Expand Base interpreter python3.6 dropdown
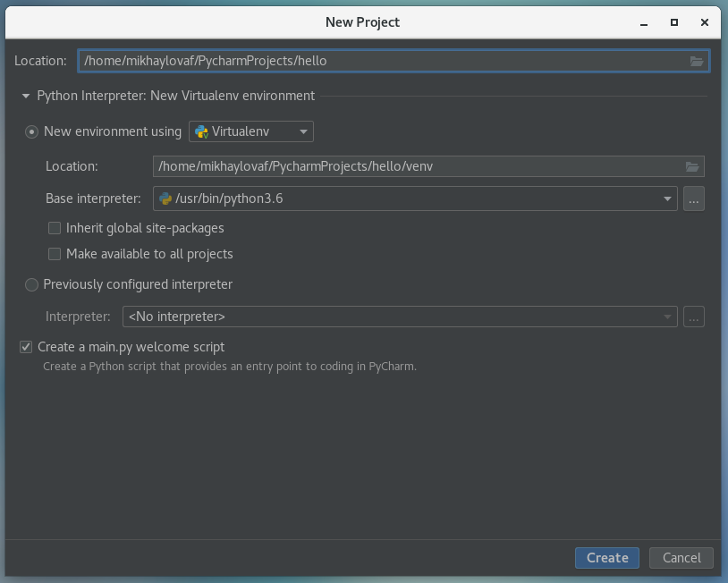 point(666,199)
